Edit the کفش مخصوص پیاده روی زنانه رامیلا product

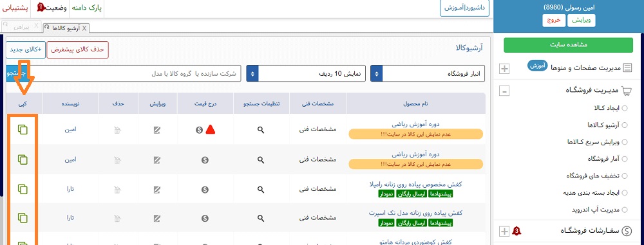(157, 190)
